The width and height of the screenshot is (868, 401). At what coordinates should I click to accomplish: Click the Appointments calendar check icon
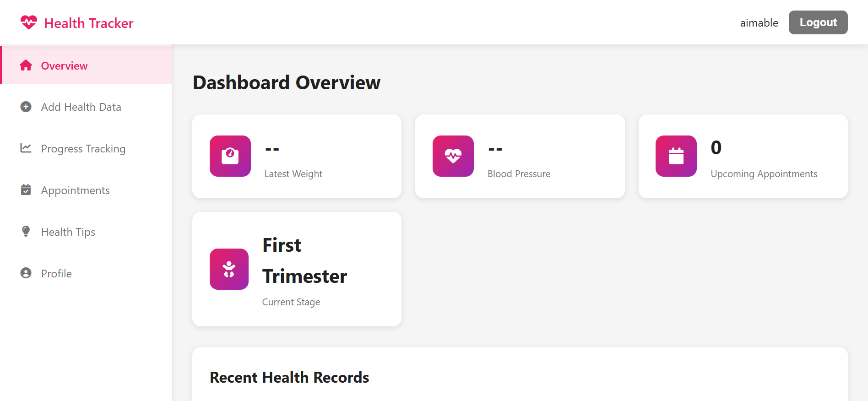coord(26,190)
